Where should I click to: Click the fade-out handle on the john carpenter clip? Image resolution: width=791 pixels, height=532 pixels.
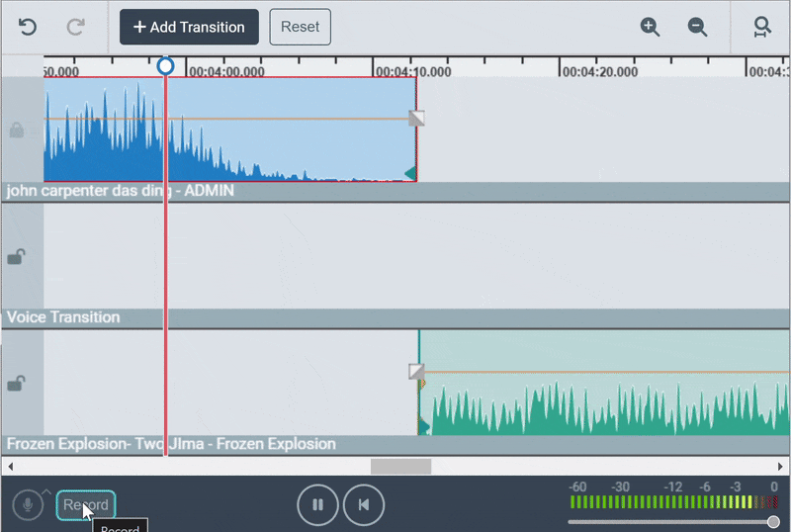pos(416,119)
